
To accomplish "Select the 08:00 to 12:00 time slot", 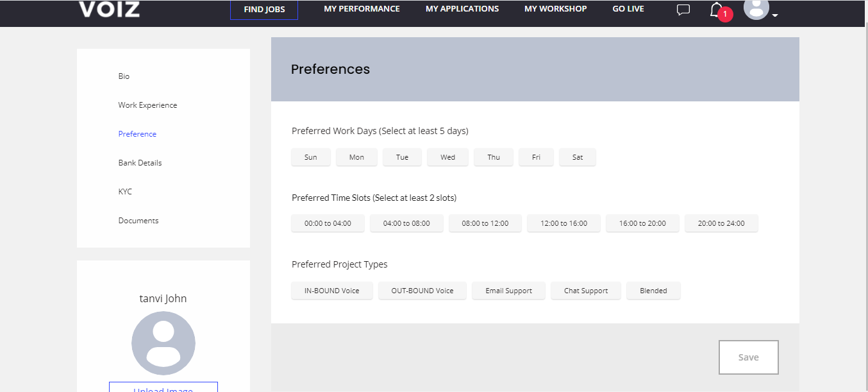I will coord(485,223).
